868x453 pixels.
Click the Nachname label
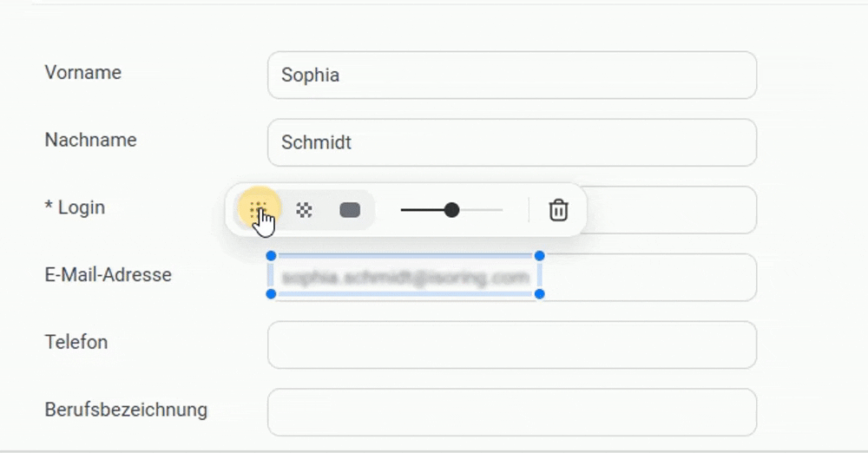pyautogui.click(x=90, y=140)
